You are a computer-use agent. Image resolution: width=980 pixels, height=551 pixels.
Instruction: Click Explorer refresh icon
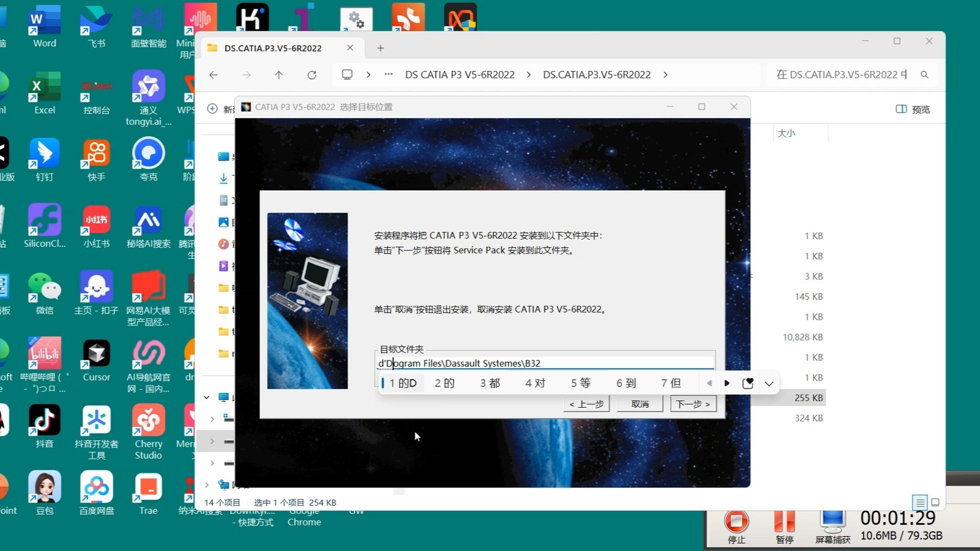click(312, 75)
